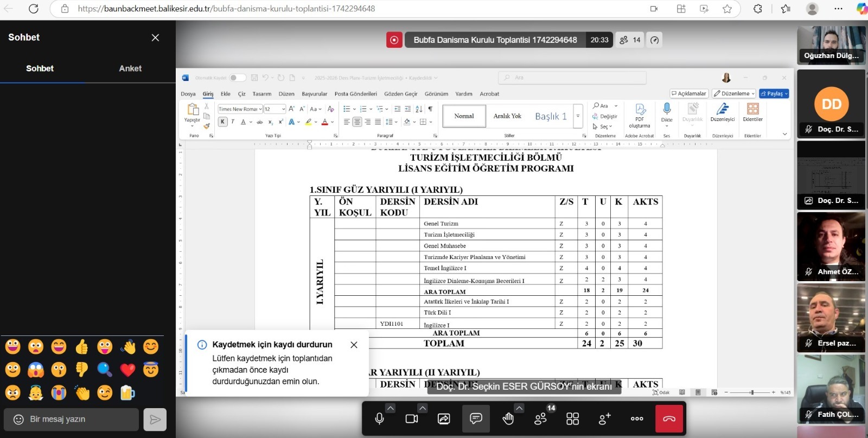This screenshot has width=868, height=438.
Task: Toggle the chat panel button in toolbar
Action: point(476,418)
